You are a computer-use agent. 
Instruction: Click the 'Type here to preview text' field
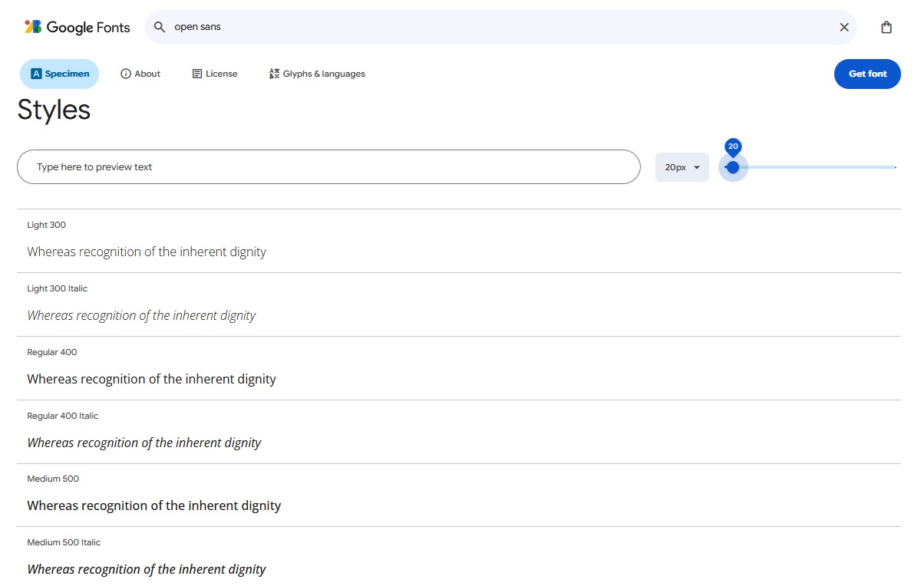point(328,167)
